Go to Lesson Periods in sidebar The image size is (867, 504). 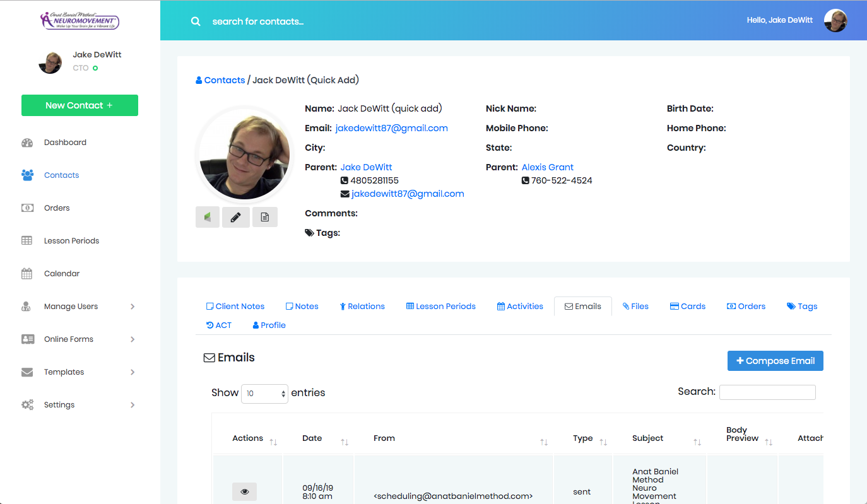click(x=71, y=241)
